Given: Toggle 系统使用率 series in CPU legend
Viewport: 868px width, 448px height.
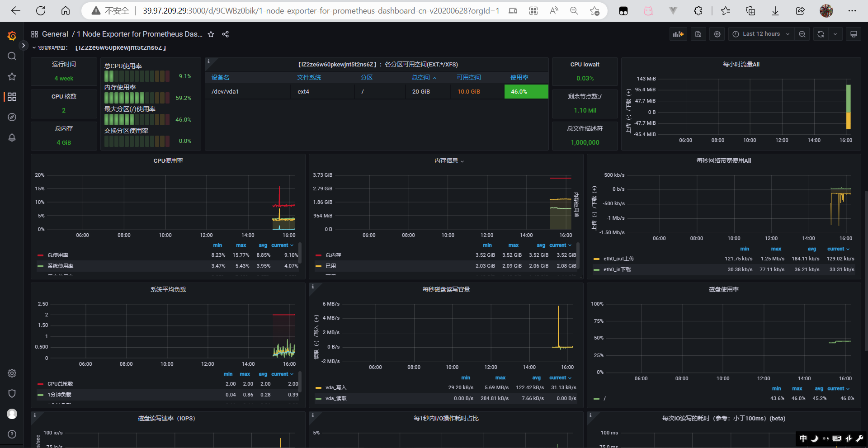Looking at the screenshot, I should tap(61, 266).
